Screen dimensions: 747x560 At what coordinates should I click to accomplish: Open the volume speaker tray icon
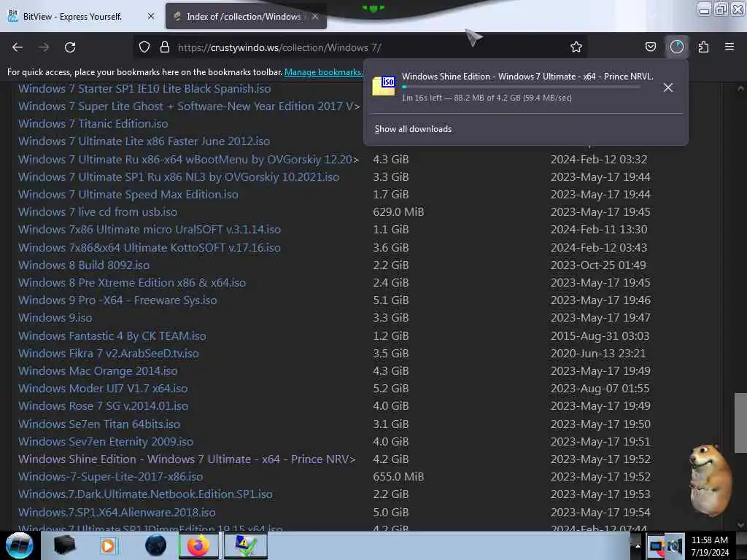click(675, 546)
